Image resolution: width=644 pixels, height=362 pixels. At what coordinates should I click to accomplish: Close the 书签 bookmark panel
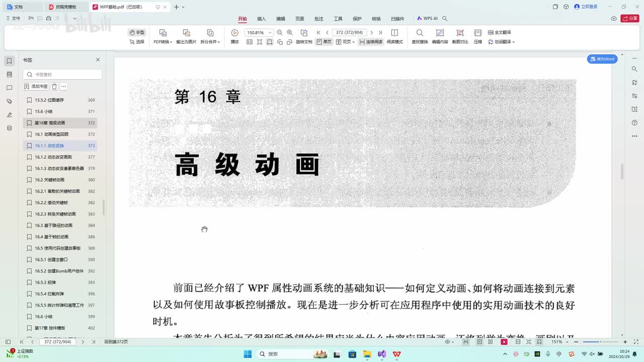pos(98,60)
